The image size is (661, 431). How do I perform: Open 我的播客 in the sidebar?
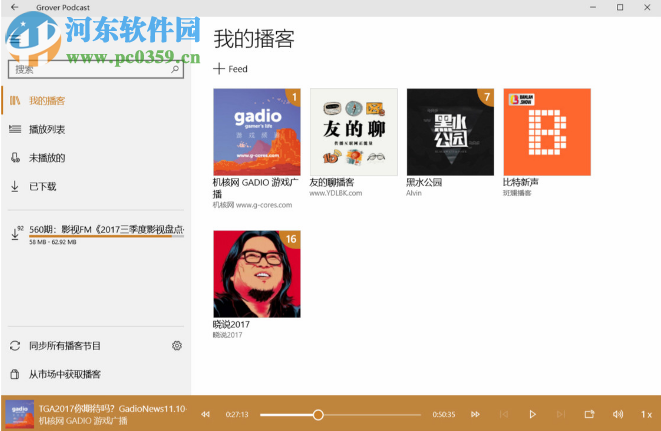[96, 101]
